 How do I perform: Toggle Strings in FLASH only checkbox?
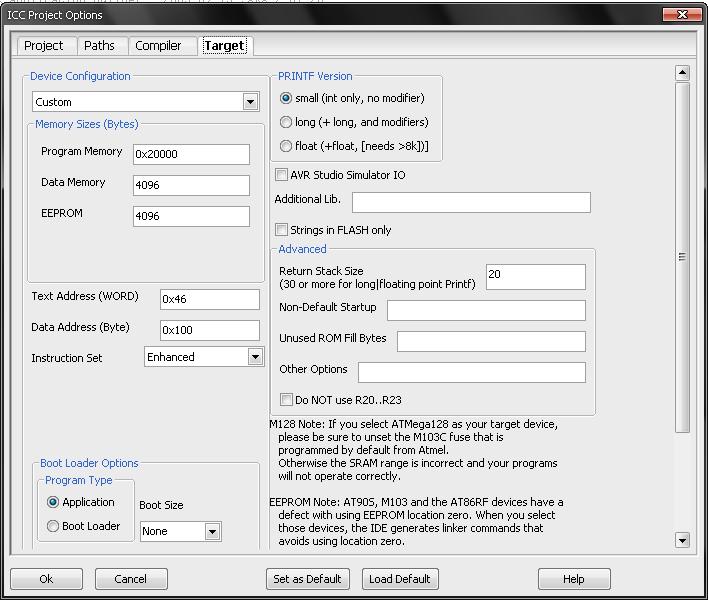282,230
